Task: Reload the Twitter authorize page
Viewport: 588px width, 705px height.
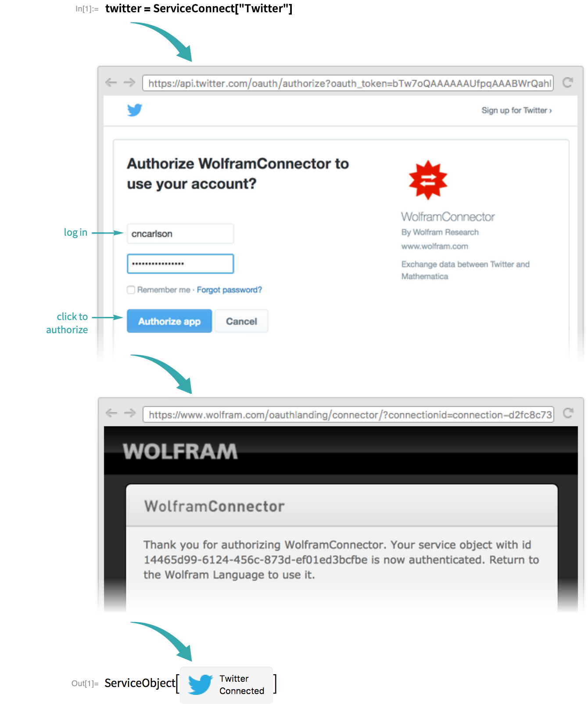Action: click(x=568, y=83)
